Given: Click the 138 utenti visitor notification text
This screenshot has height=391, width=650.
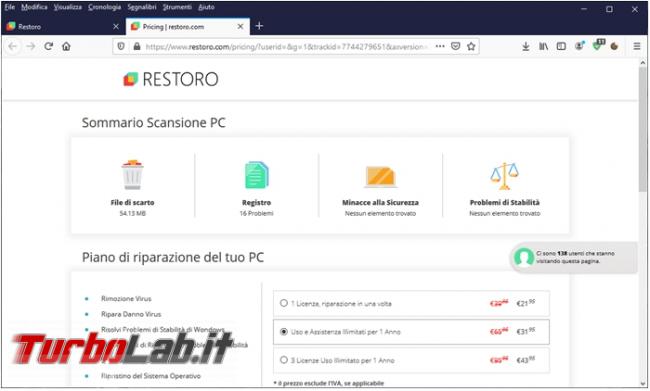Looking at the screenshot, I should (x=575, y=257).
